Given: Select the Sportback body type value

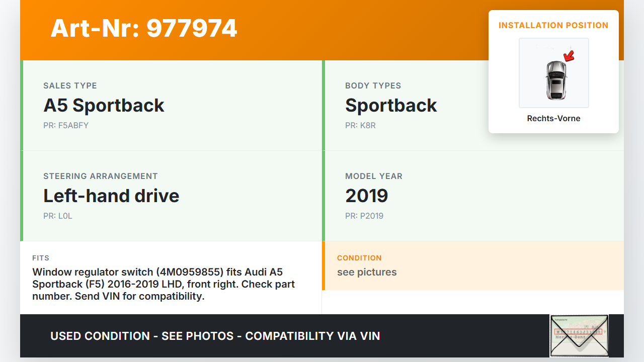Looking at the screenshot, I should (x=391, y=105).
